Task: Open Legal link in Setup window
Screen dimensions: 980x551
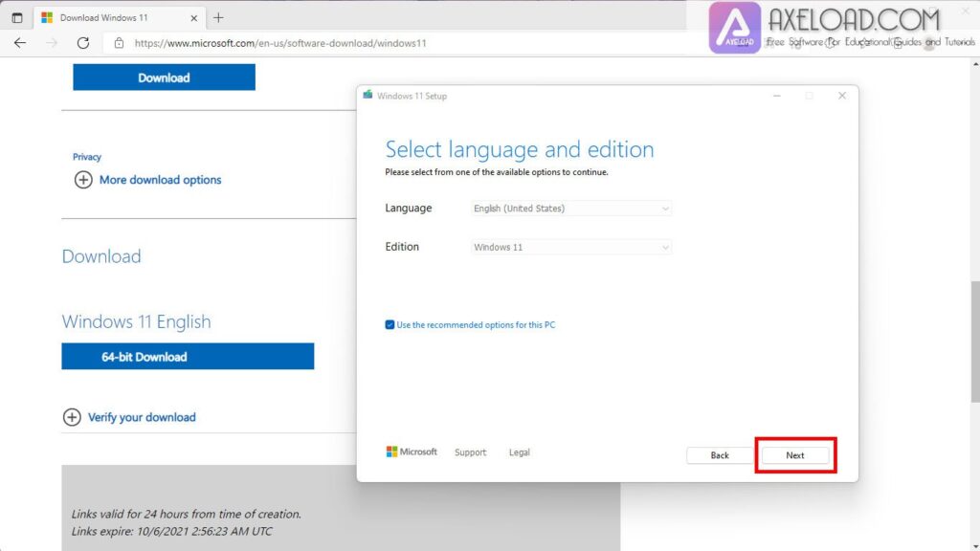Action: point(520,452)
